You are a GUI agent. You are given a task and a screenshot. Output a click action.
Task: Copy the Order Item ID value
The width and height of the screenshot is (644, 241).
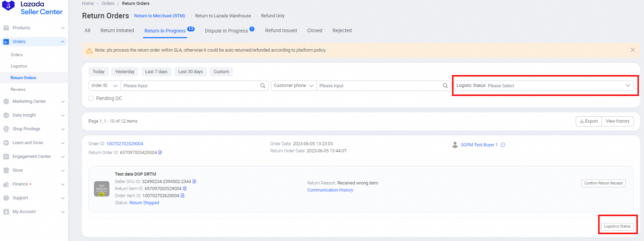(x=183, y=195)
